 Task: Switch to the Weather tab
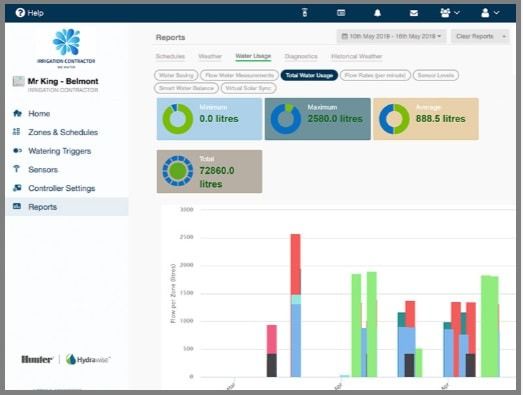(x=210, y=56)
